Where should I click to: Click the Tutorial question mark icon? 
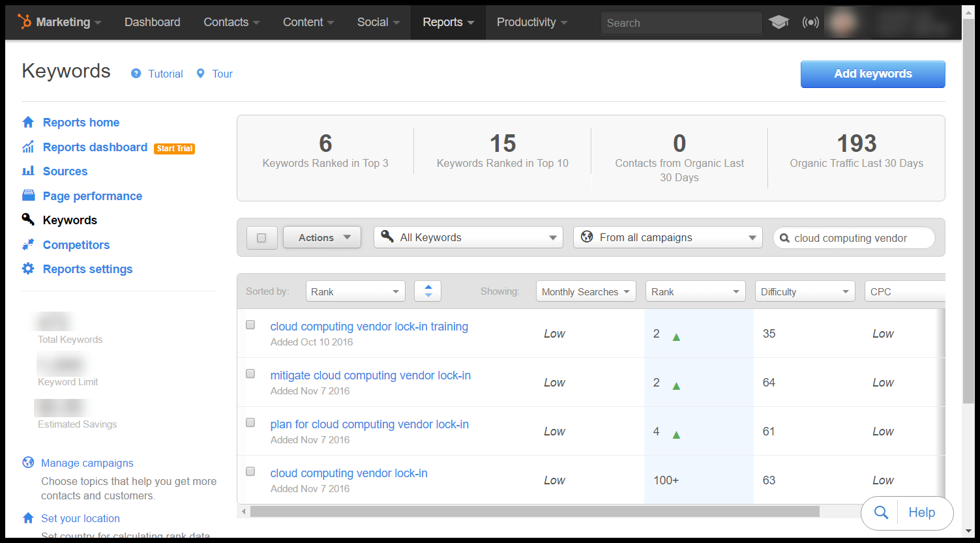click(136, 74)
